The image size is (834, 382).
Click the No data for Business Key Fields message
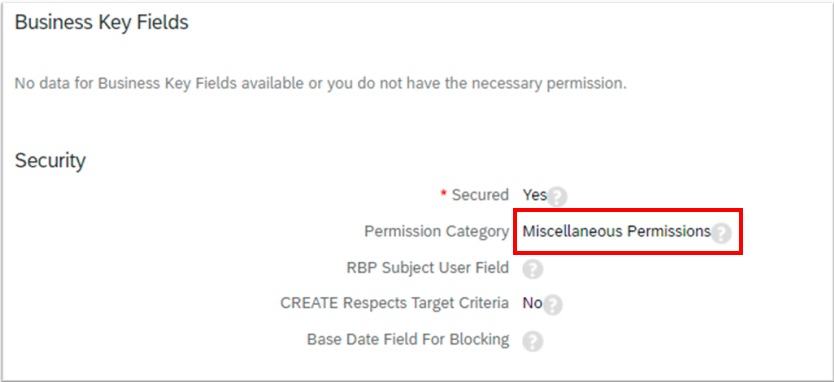point(320,84)
